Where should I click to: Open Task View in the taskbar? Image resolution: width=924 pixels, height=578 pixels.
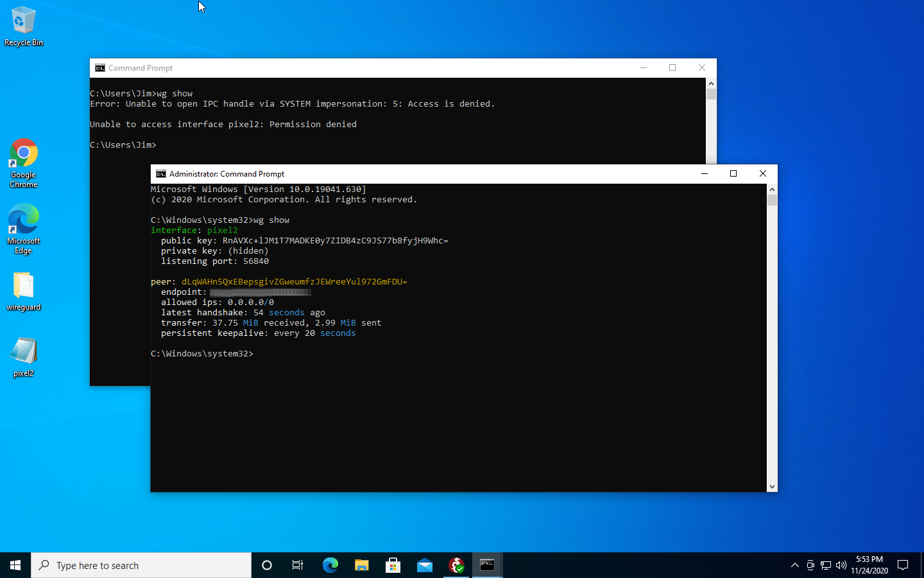(x=297, y=565)
